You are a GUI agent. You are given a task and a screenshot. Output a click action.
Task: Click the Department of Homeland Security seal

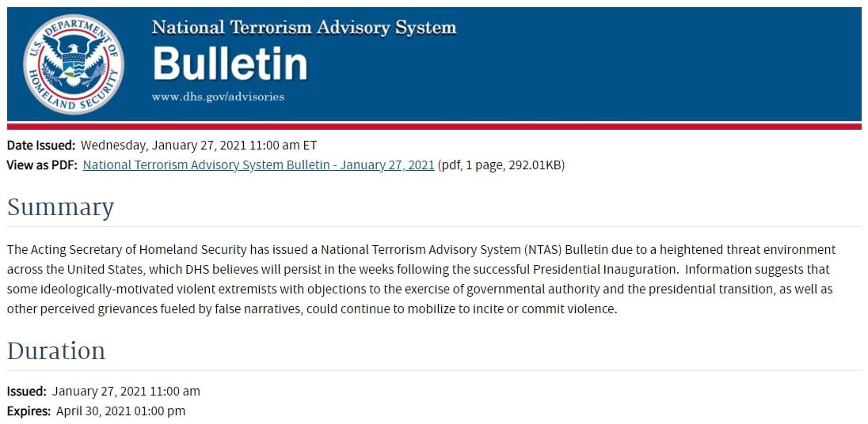[74, 64]
